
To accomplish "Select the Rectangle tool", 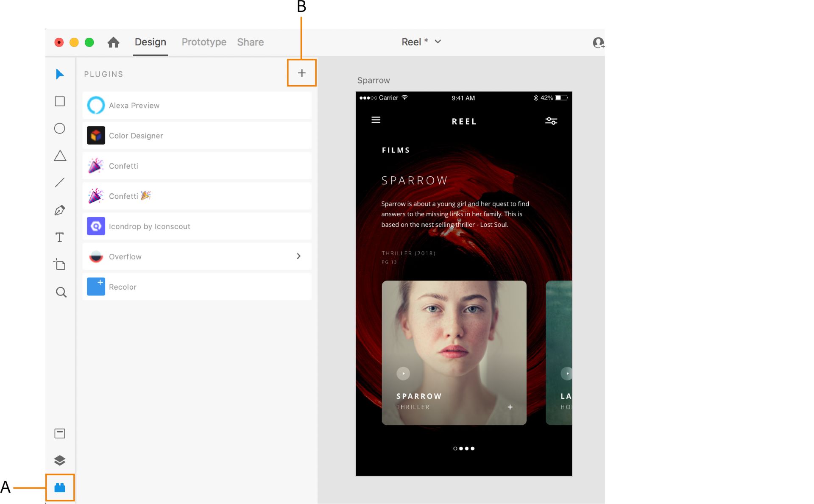I will 60,101.
